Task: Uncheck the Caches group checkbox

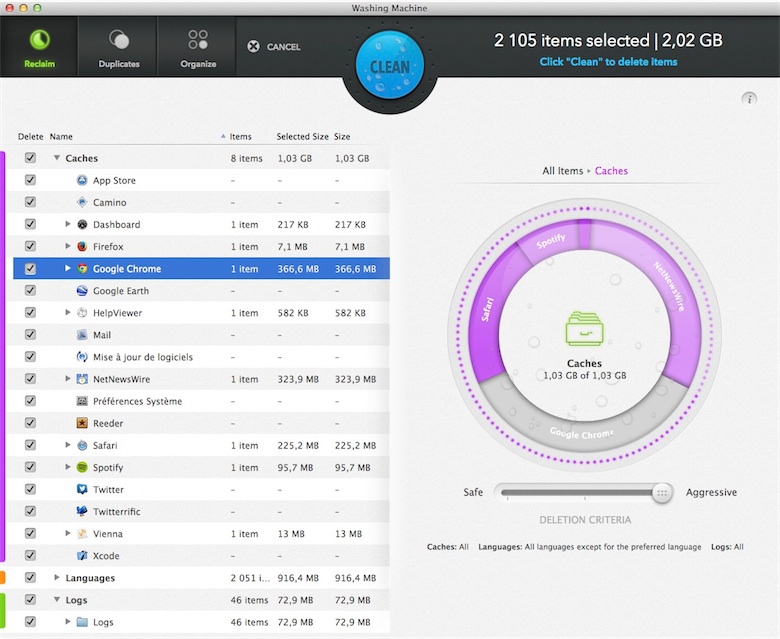Action: 30,158
